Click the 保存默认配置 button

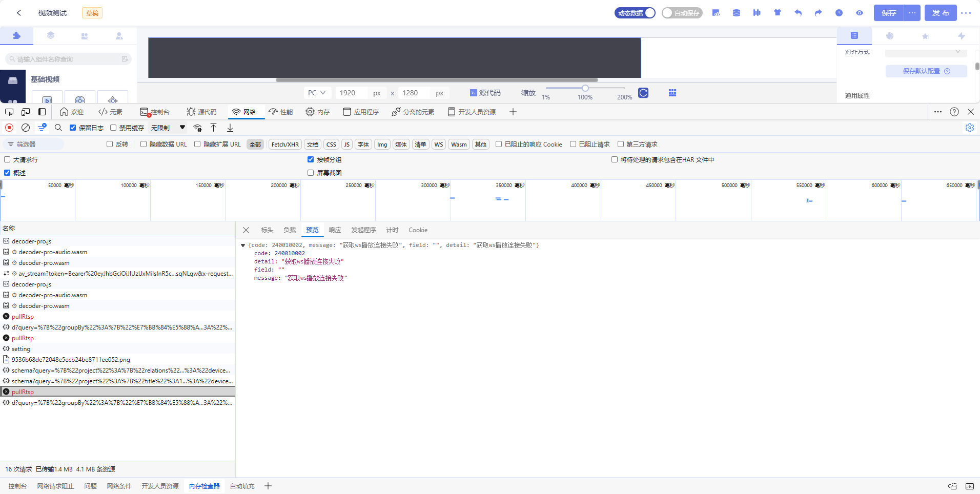926,71
